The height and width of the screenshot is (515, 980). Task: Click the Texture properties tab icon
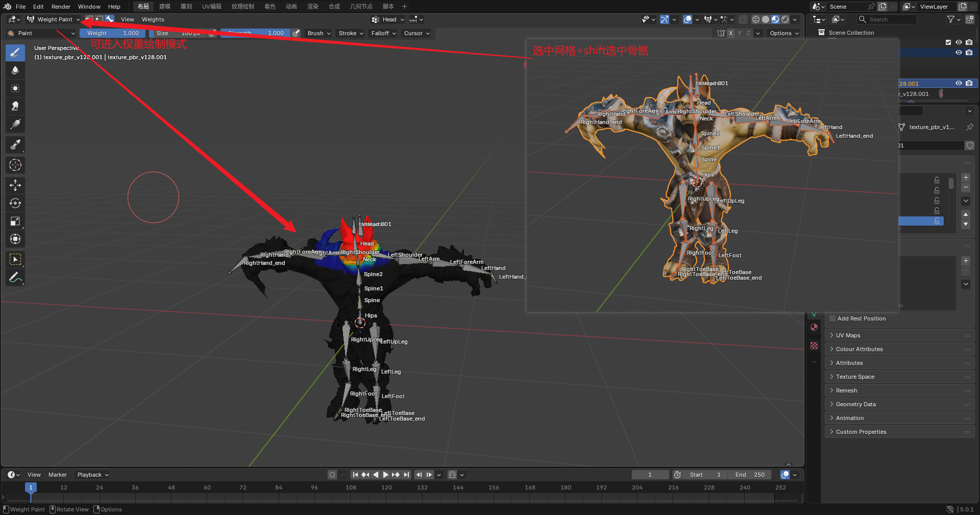tap(814, 346)
